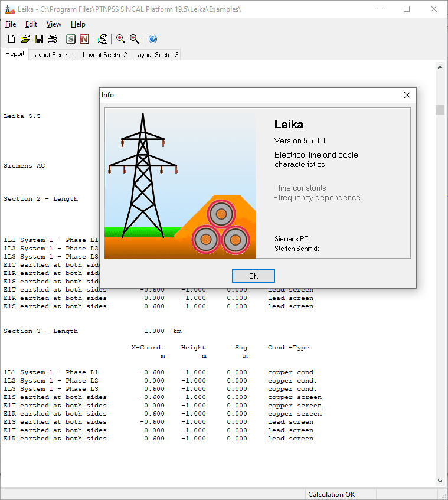Image resolution: width=448 pixels, height=500 pixels.
Task: Click the red N toolbar icon
Action: click(x=84, y=39)
